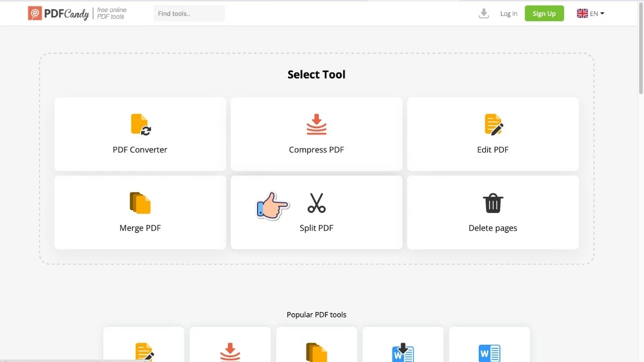Click the Delete pages trash icon
Image resolution: width=644 pixels, height=362 pixels.
(x=493, y=203)
